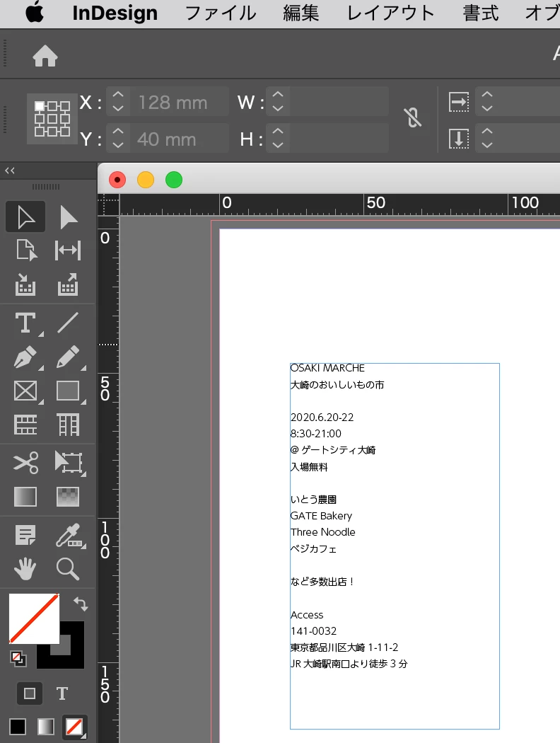
Task: Collapse the tools panel double-arrow
Action: (x=9, y=171)
